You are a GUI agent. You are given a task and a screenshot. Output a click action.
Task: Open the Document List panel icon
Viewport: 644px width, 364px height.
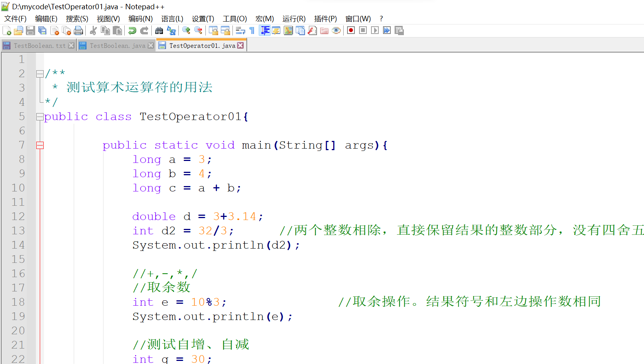pos(300,30)
